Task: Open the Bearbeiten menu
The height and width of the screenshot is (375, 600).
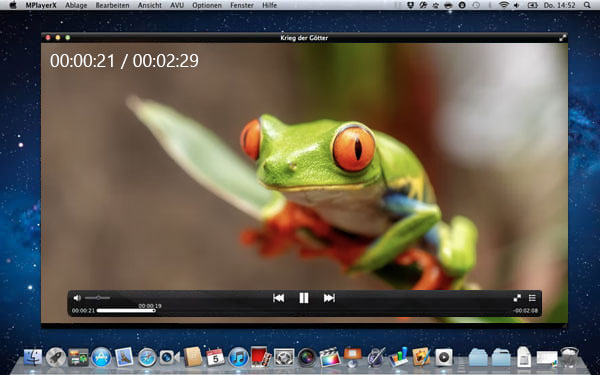Action: (112, 5)
